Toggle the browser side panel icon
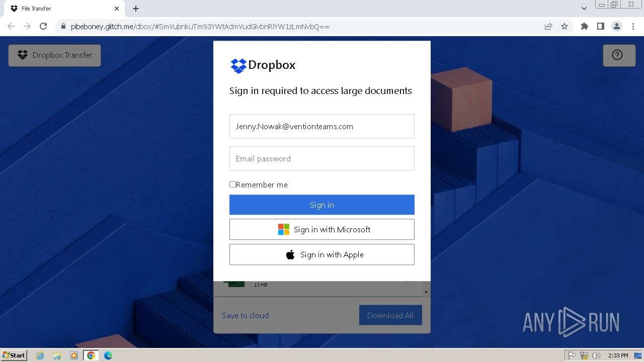The height and width of the screenshot is (362, 644). point(600,26)
